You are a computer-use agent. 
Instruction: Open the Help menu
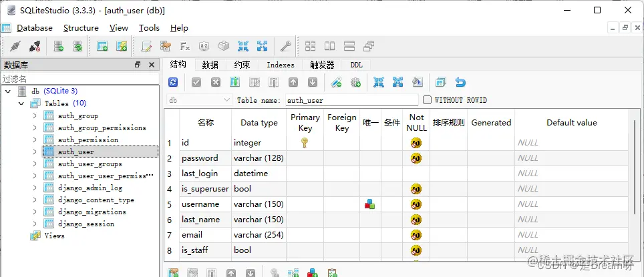[179, 28]
